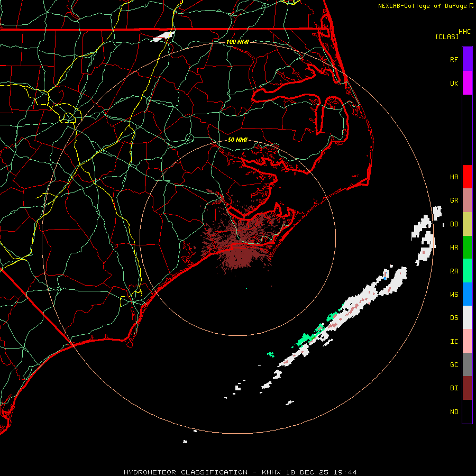Click the HHC product label
476x476 pixels.
pyautogui.click(x=464, y=32)
